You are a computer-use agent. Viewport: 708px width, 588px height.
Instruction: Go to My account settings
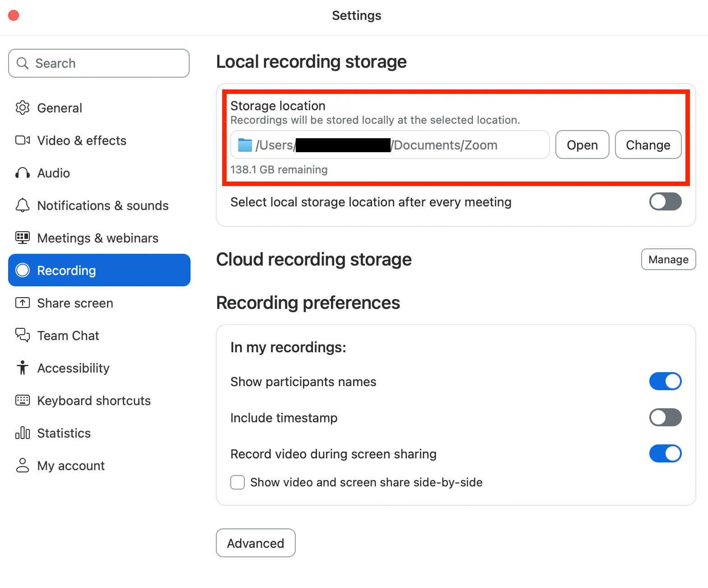tap(99, 465)
